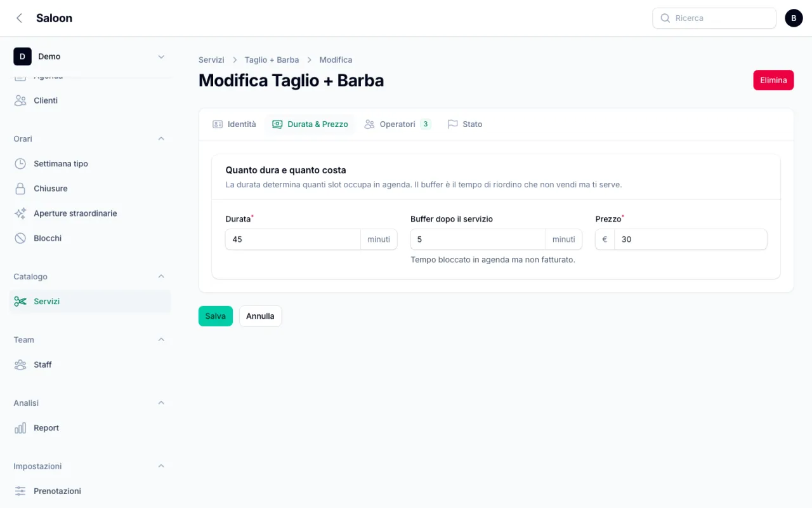Click the Settimana tipo clock icon
Viewport: 812px width, 508px height.
20,164
